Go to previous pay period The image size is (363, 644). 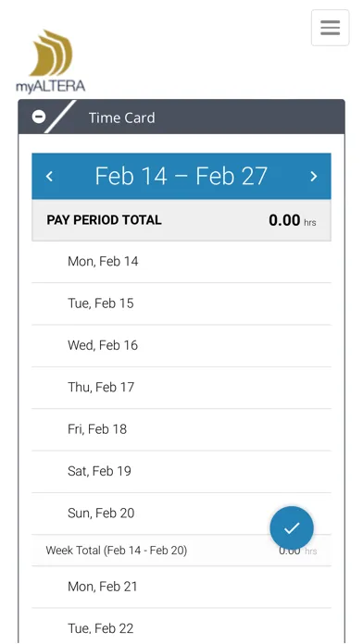tap(49, 176)
